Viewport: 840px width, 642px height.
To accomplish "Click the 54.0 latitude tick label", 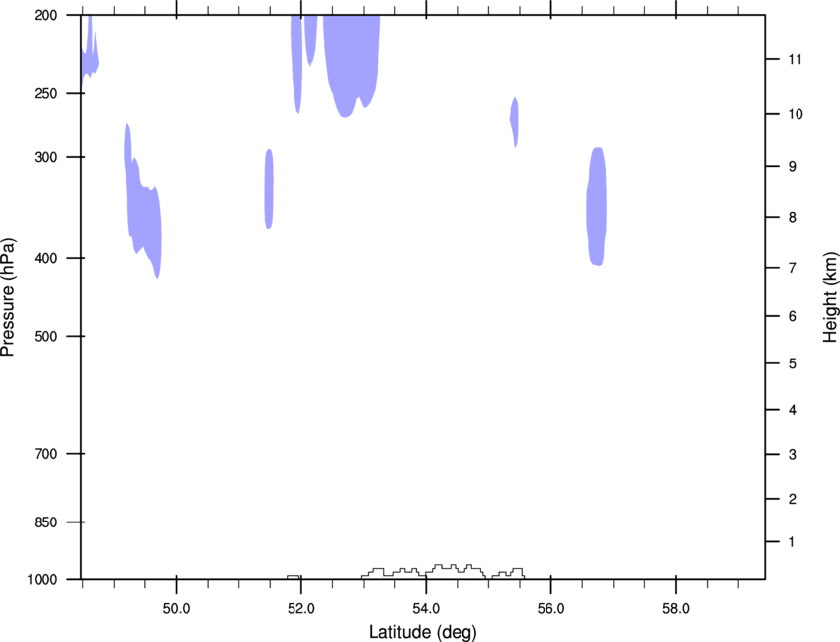I will [x=426, y=609].
